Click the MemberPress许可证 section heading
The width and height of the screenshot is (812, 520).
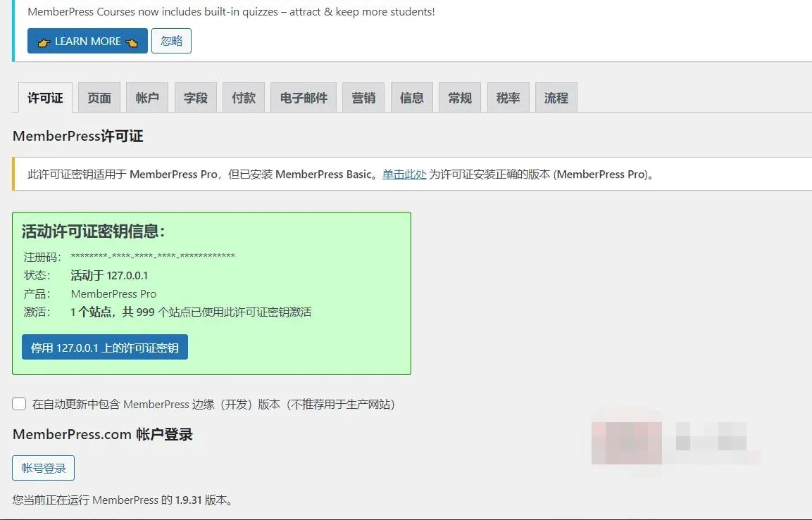pyautogui.click(x=77, y=136)
